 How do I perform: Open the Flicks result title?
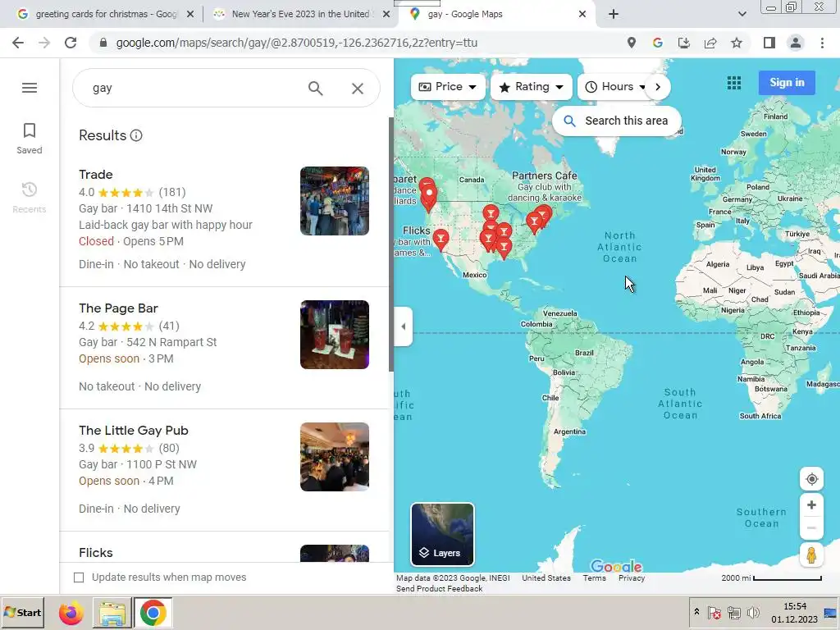95,553
